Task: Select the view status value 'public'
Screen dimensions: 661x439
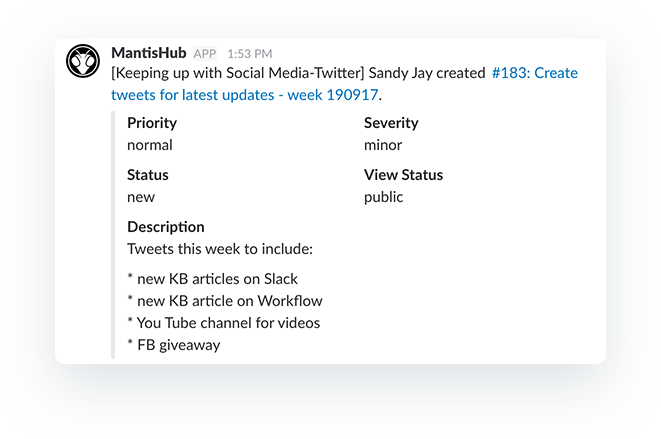Action: 384,197
